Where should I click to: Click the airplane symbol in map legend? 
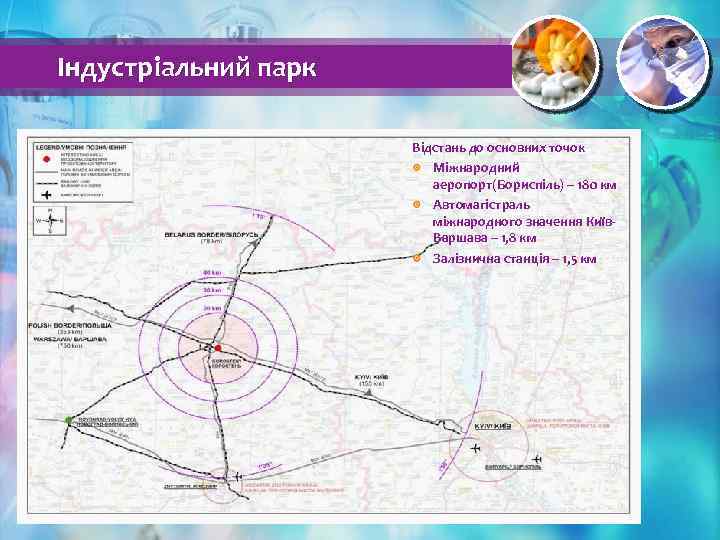point(46,195)
